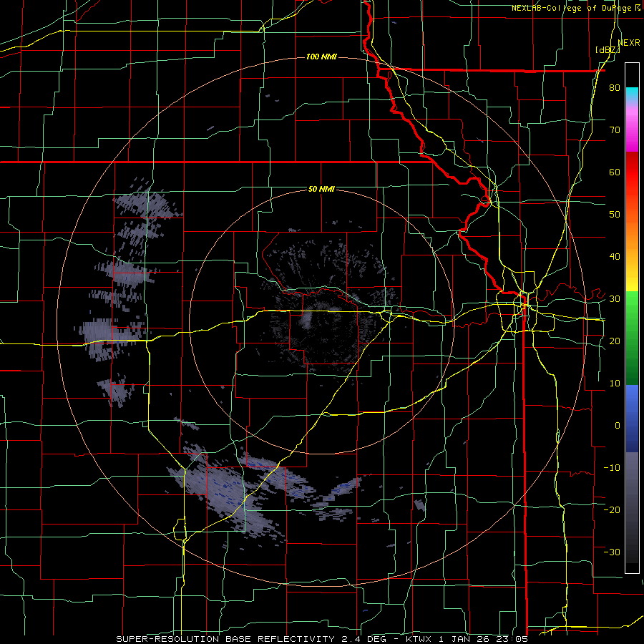Click the 40 value on the dBZ scale
Screen dimensions: 644x644
pos(615,257)
